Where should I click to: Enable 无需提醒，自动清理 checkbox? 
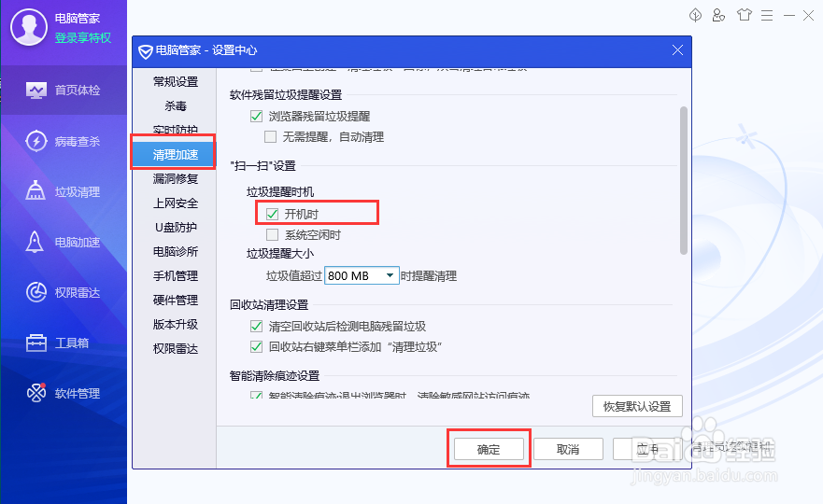click(x=270, y=137)
